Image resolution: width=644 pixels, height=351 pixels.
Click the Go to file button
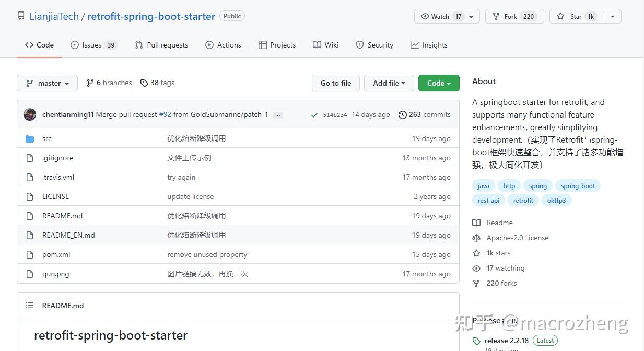click(335, 83)
